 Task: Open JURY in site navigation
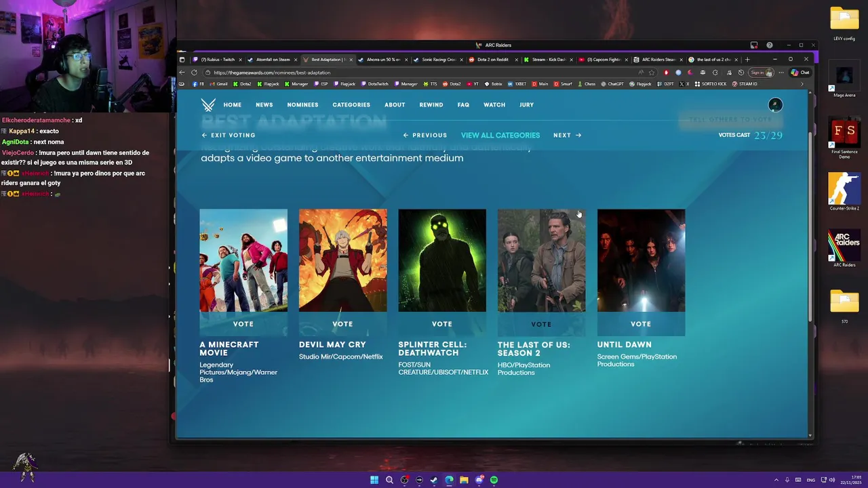click(x=526, y=105)
